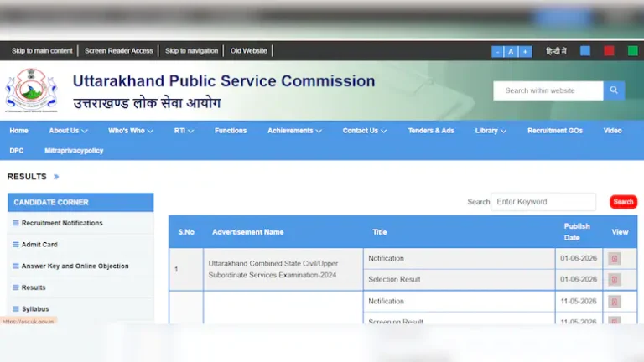Screen dimensions: 644x362
Task: Click list icon beside Syllabus
Action: [x=16, y=308]
